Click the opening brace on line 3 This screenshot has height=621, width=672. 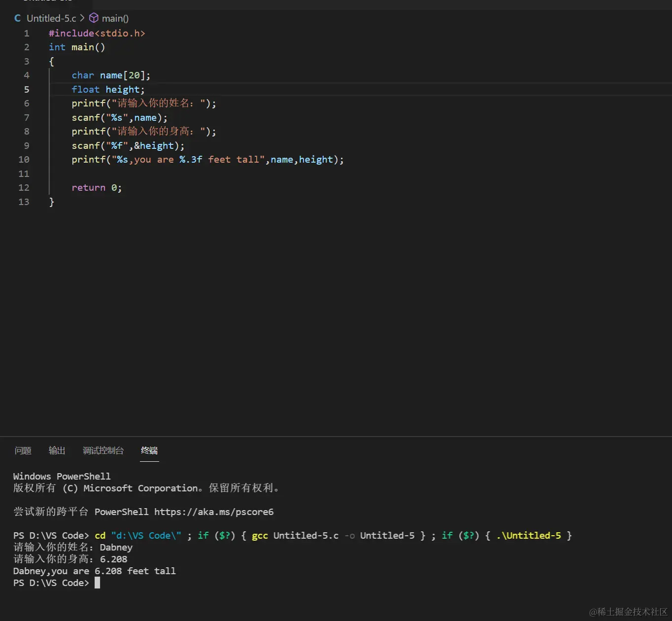(52, 62)
